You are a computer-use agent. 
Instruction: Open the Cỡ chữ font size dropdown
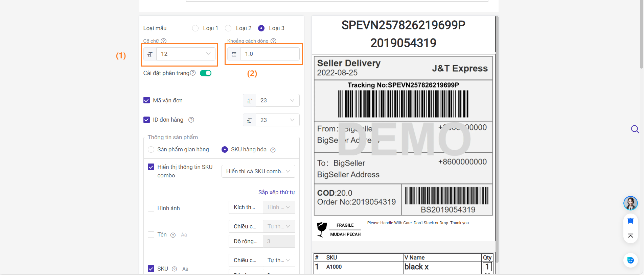pyautogui.click(x=185, y=54)
